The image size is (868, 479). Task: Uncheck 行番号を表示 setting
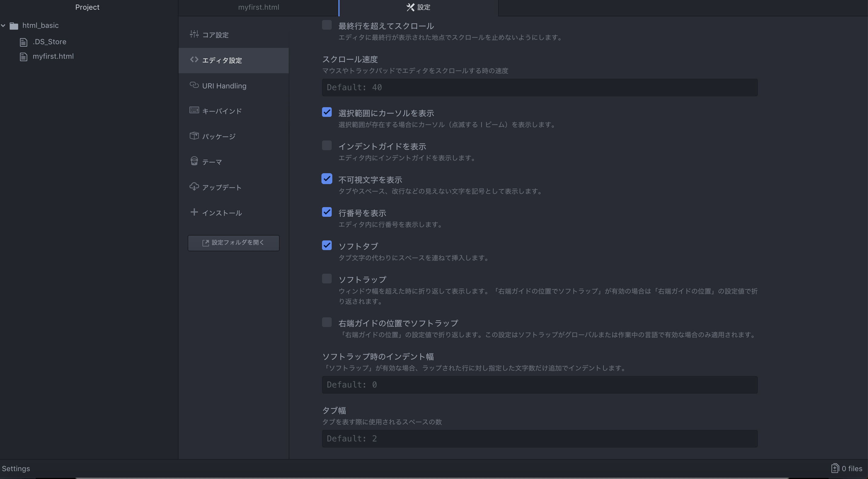click(x=327, y=212)
